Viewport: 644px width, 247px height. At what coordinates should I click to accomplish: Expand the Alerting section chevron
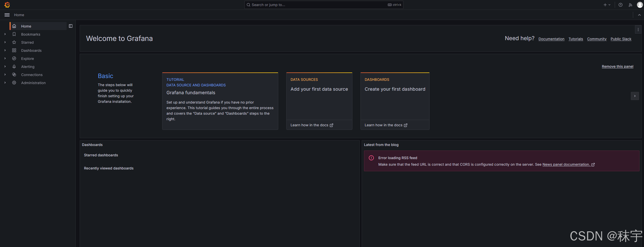pos(5,66)
